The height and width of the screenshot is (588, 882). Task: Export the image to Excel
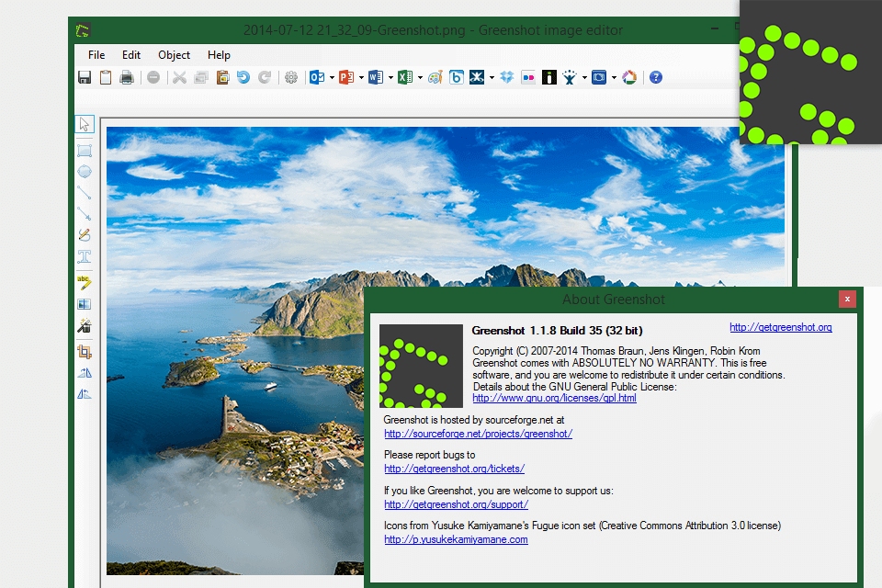click(407, 77)
